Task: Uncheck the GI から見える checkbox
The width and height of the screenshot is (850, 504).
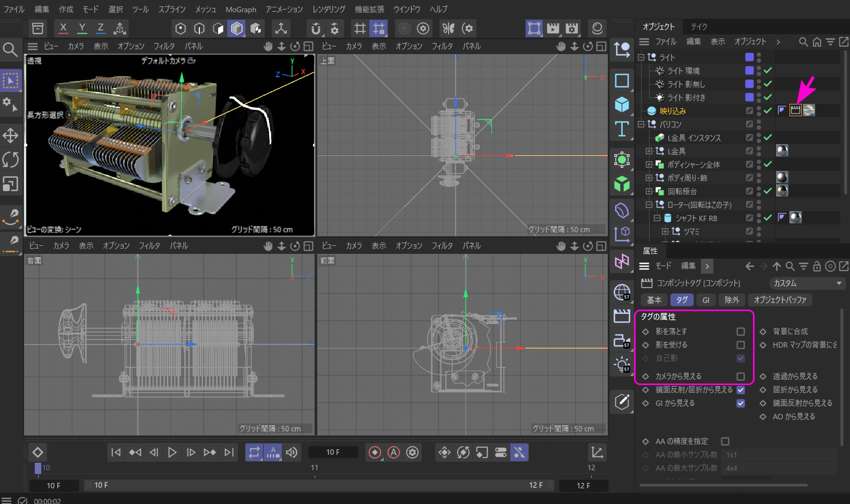Action: [741, 403]
